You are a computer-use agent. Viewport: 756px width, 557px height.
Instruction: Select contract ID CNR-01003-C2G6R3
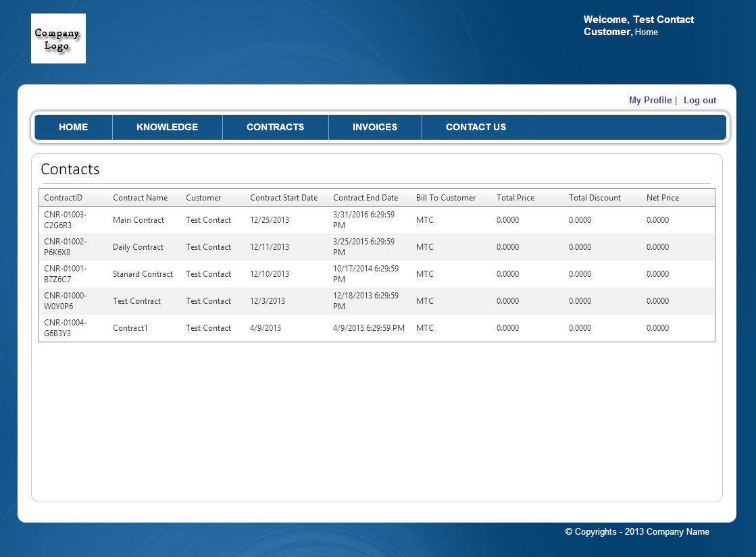pos(65,220)
